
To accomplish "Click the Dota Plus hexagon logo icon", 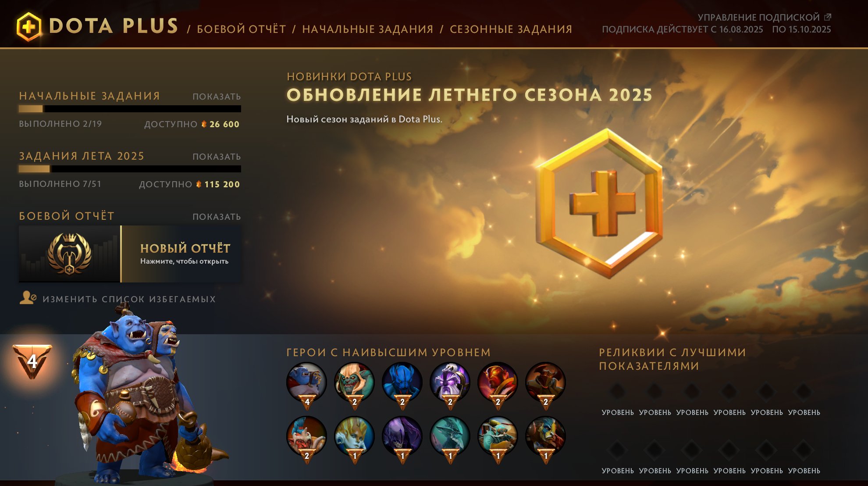I will (x=29, y=26).
